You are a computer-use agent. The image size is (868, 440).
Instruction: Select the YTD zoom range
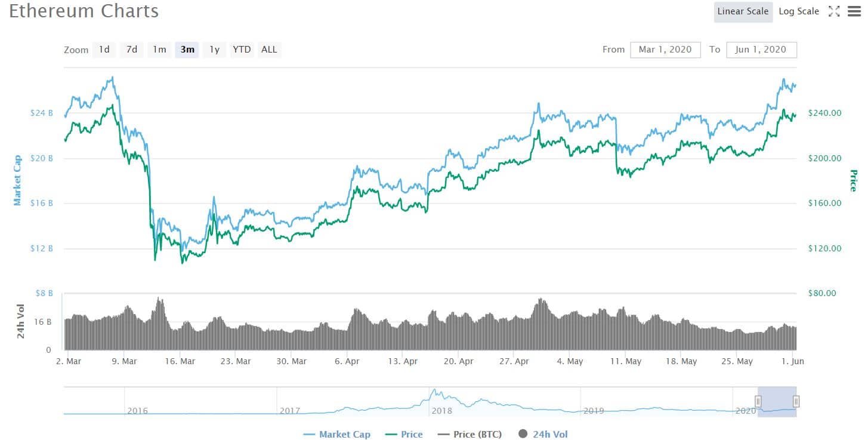pyautogui.click(x=242, y=50)
